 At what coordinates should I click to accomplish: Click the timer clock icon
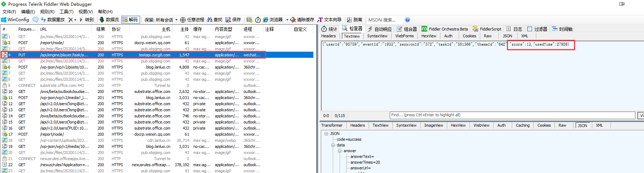[x=258, y=20]
